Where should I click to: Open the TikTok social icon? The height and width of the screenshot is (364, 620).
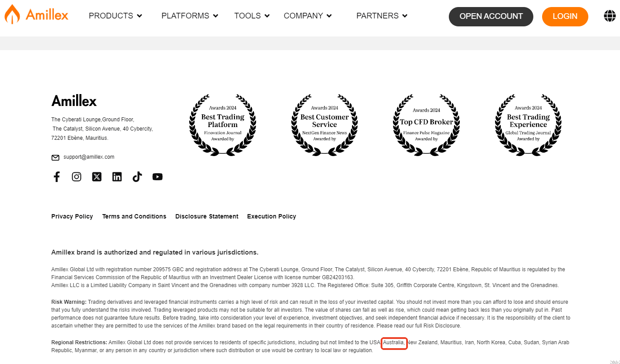pos(137,177)
